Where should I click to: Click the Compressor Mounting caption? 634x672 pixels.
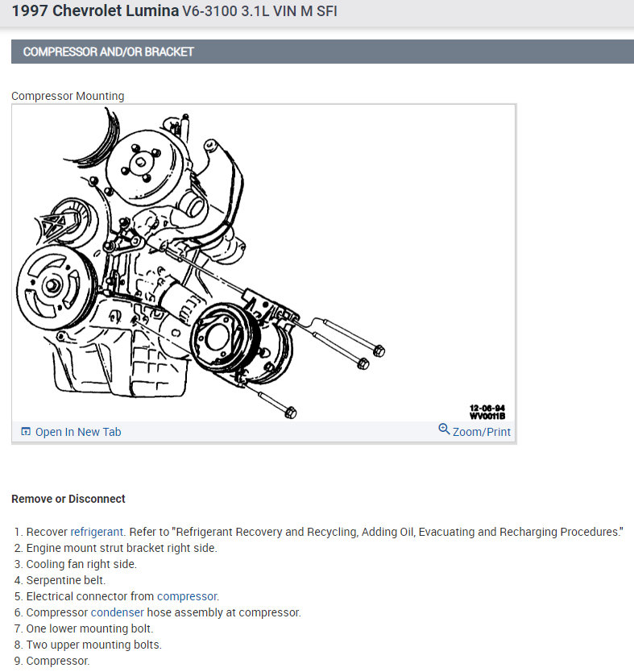[x=68, y=96]
